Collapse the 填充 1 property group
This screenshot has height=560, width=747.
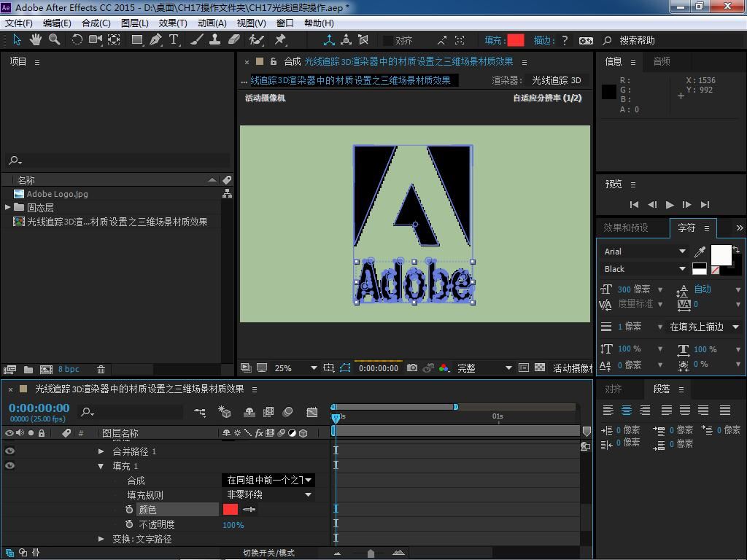pyautogui.click(x=101, y=466)
